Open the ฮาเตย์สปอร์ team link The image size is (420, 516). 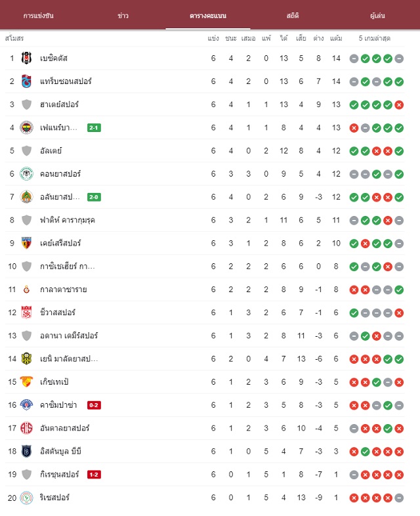59,104
